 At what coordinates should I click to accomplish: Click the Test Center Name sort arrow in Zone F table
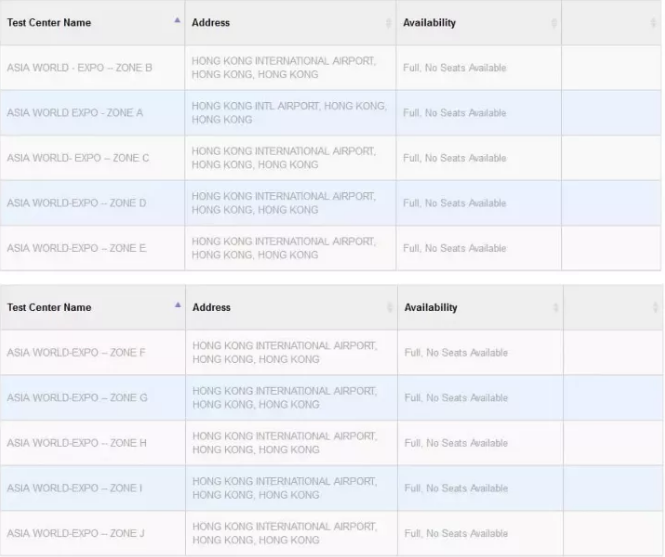(x=178, y=305)
